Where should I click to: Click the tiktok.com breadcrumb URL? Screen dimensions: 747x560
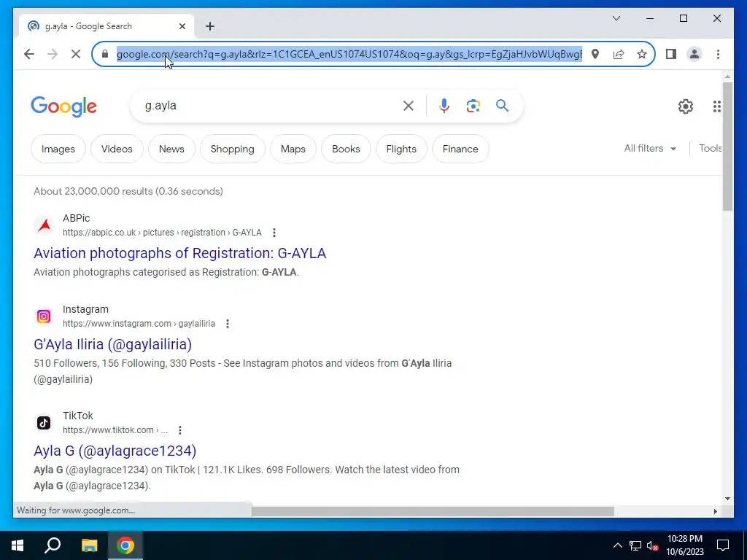click(115, 430)
